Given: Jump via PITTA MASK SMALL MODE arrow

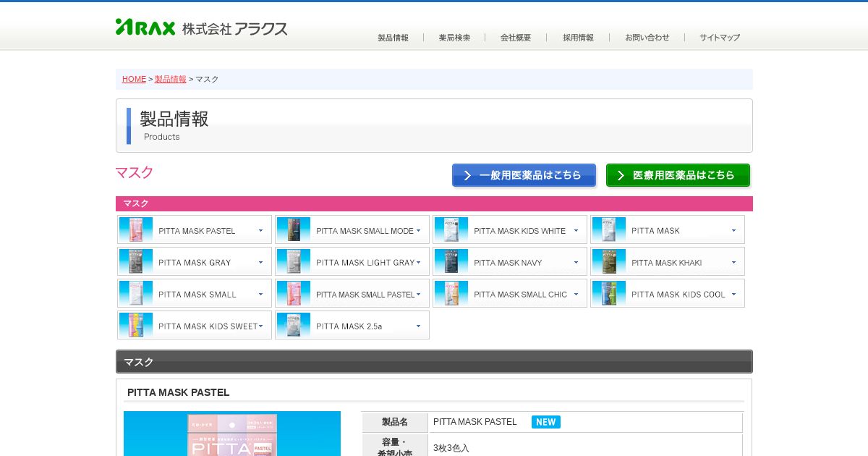Looking at the screenshot, I should [418, 231].
